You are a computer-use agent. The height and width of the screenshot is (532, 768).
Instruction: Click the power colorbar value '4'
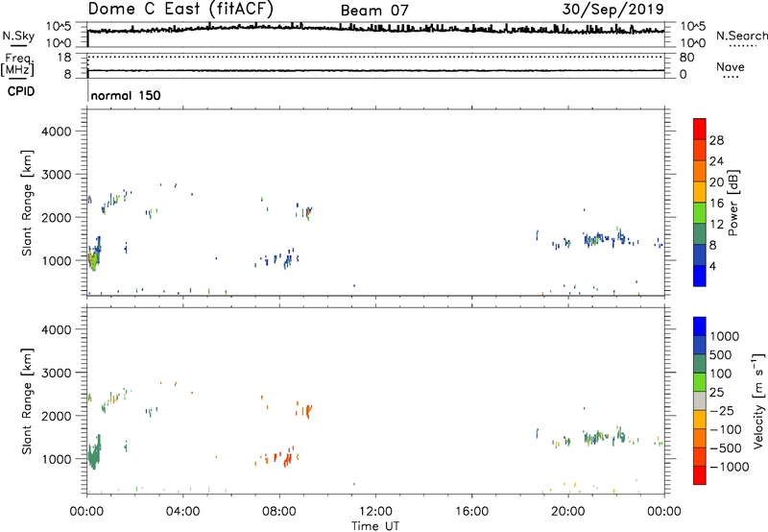click(712, 266)
